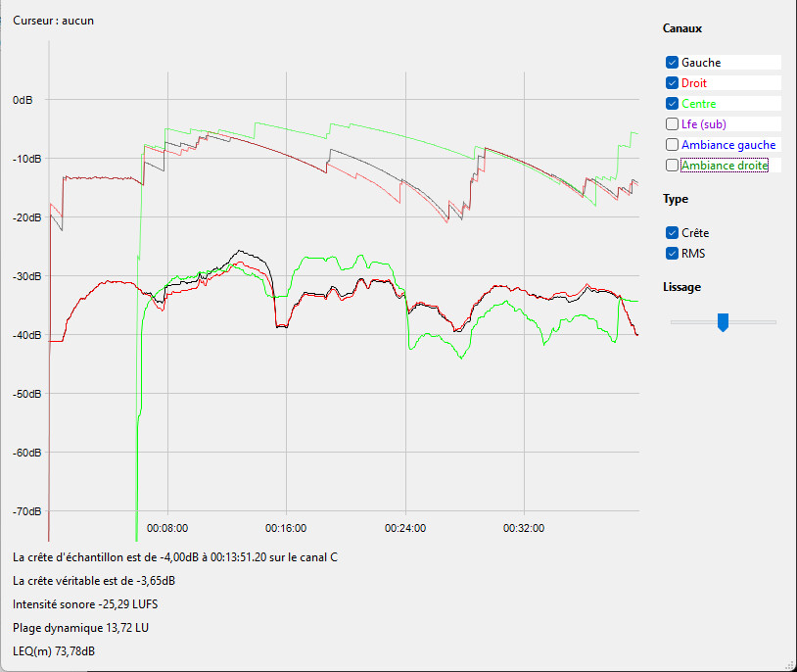Click 'Intensité sonore -25,29 LUFS' text
Image resolution: width=797 pixels, height=672 pixels.
(x=85, y=604)
